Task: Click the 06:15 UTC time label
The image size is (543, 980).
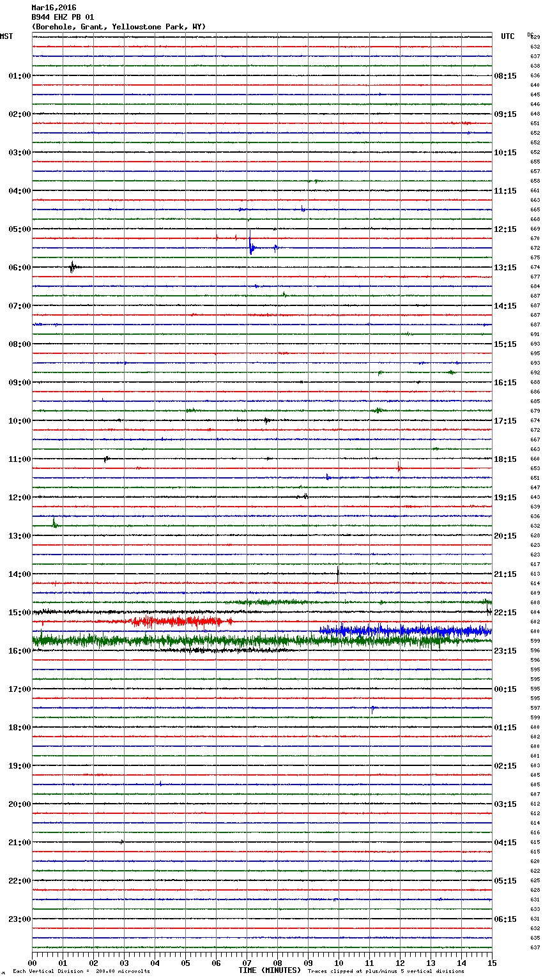Action: tap(505, 919)
